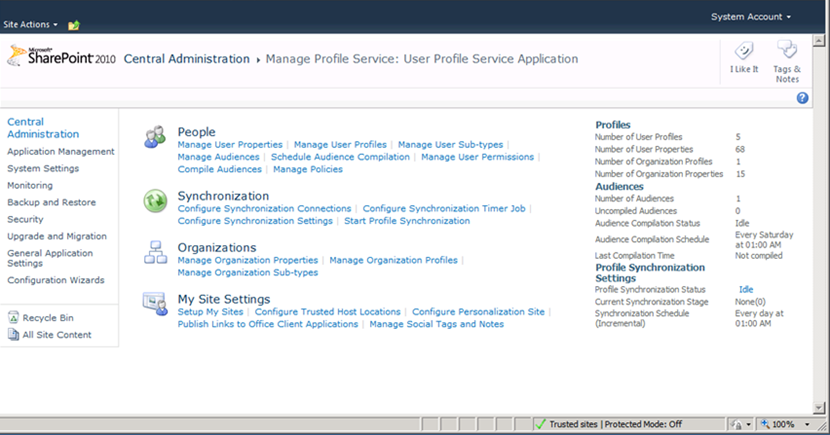Open Manage User Permissions

[x=477, y=157]
